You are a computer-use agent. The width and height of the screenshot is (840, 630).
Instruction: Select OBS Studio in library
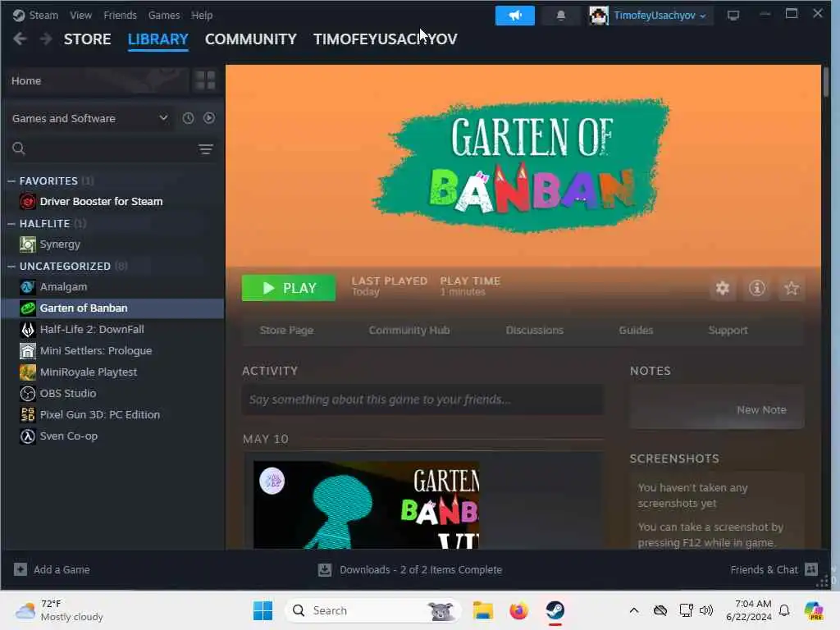click(112, 393)
